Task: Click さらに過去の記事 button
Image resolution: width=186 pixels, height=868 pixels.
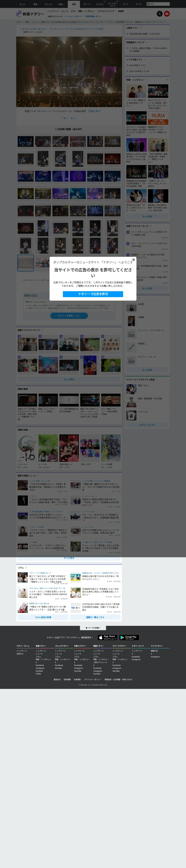Action: point(43,617)
